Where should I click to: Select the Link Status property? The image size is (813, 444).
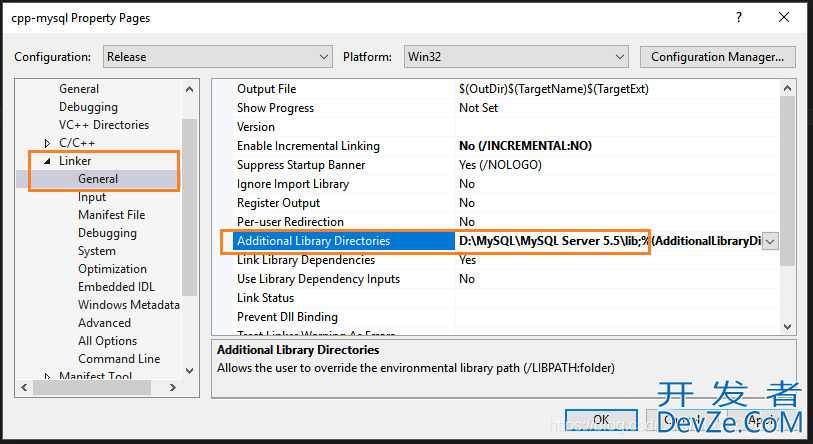point(265,298)
